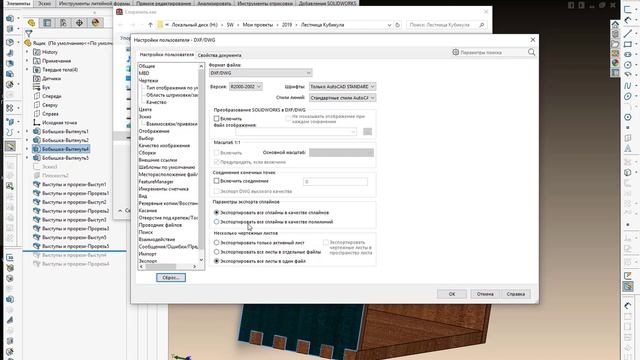Open the task pane Home icon
This screenshot has width=640, height=360.
(x=615, y=25)
